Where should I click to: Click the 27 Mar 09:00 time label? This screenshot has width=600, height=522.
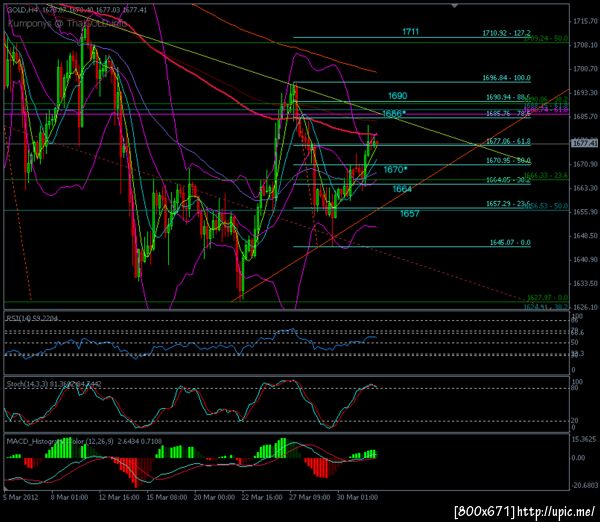310,498
